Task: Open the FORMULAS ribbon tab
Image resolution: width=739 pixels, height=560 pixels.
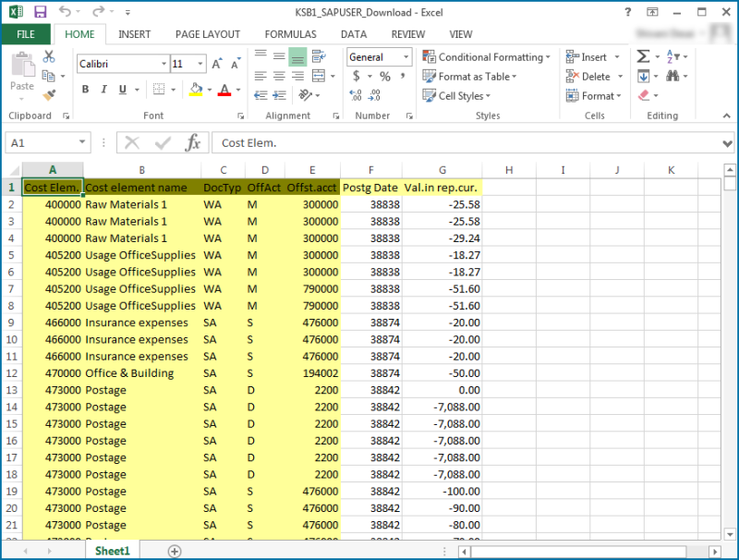Action: [290, 34]
